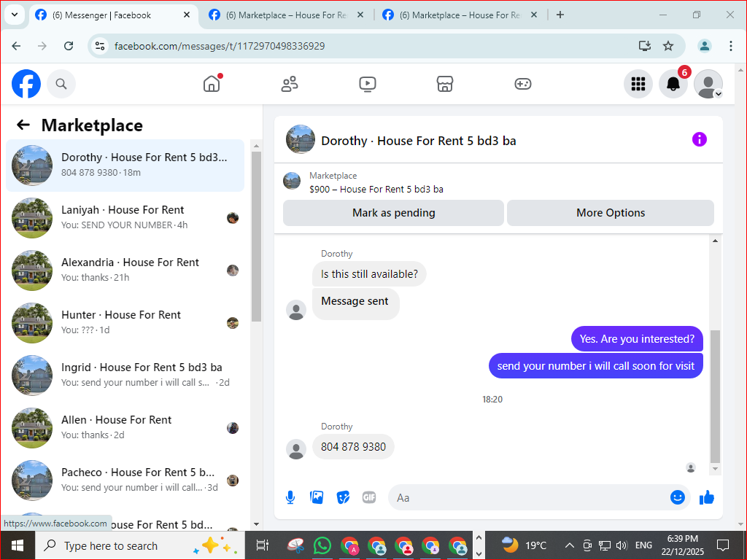Reload the page with refresh icon

coord(69,46)
